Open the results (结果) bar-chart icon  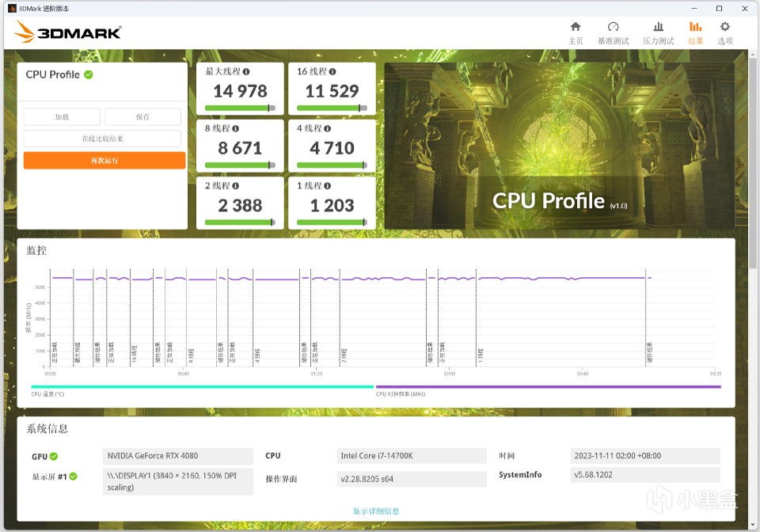[x=696, y=27]
